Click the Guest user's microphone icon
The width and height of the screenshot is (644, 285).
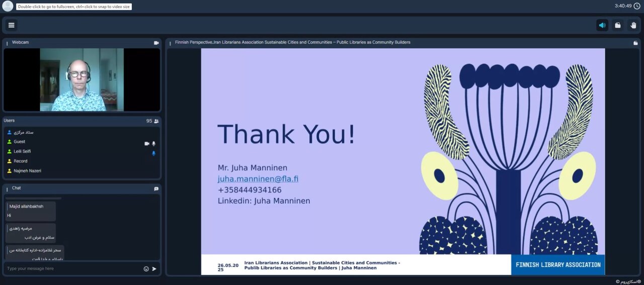pos(153,144)
